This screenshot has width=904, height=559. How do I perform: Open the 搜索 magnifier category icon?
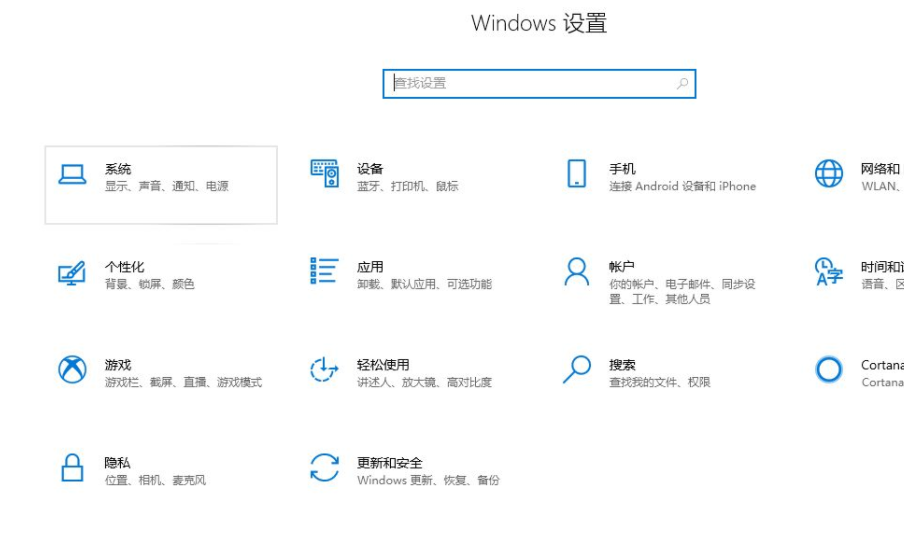tap(577, 369)
